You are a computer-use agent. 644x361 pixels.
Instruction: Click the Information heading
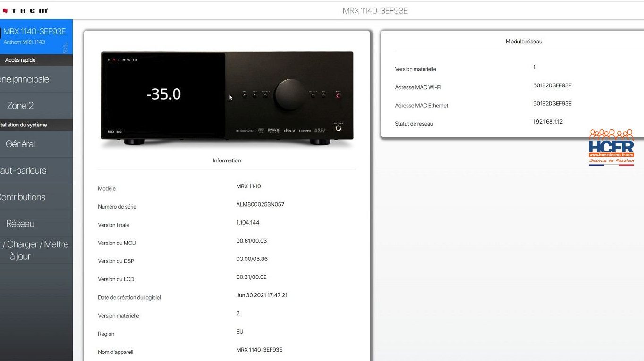point(227,160)
